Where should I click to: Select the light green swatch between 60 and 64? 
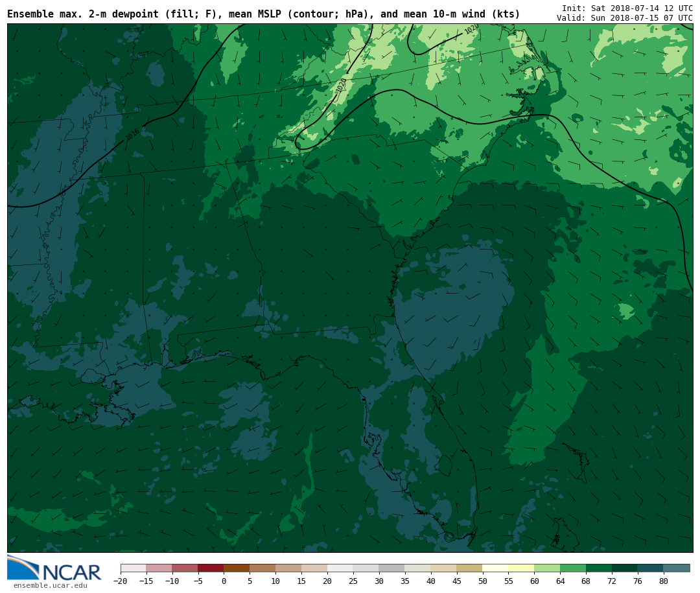547,568
